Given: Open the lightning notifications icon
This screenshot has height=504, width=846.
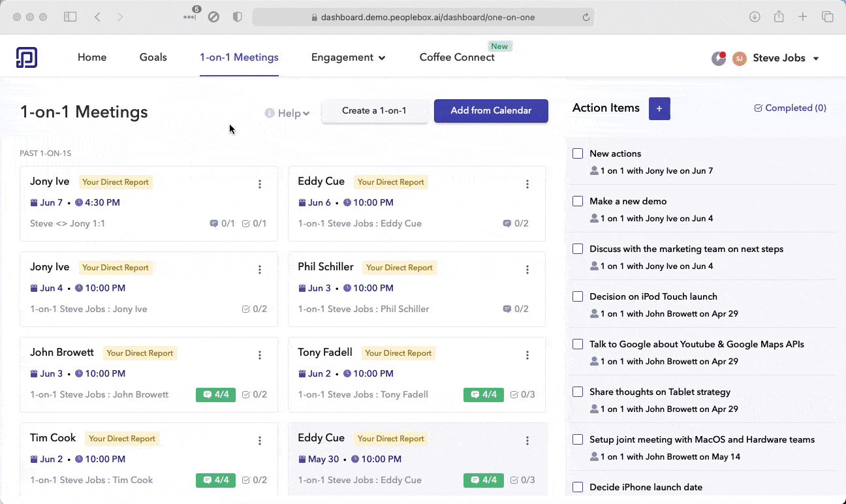Looking at the screenshot, I should tap(718, 58).
